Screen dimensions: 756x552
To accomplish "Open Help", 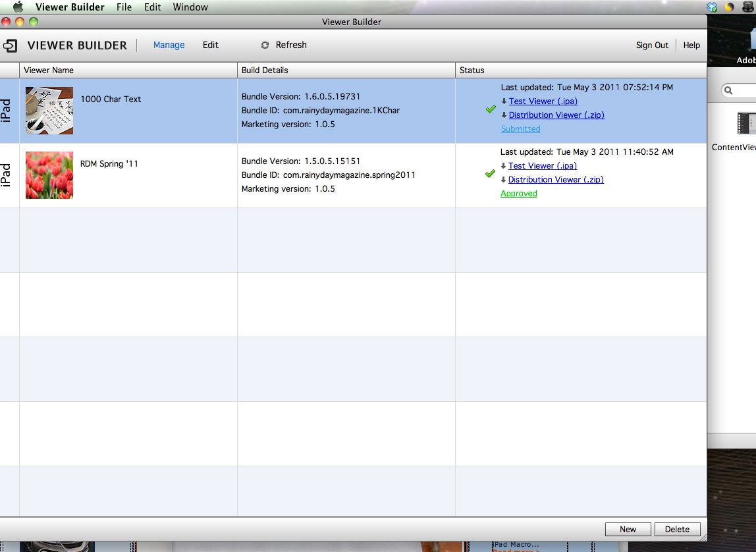I will 691,45.
